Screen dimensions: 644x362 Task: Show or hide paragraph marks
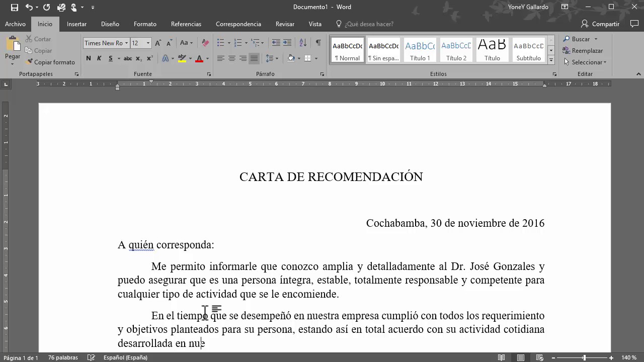click(x=318, y=43)
